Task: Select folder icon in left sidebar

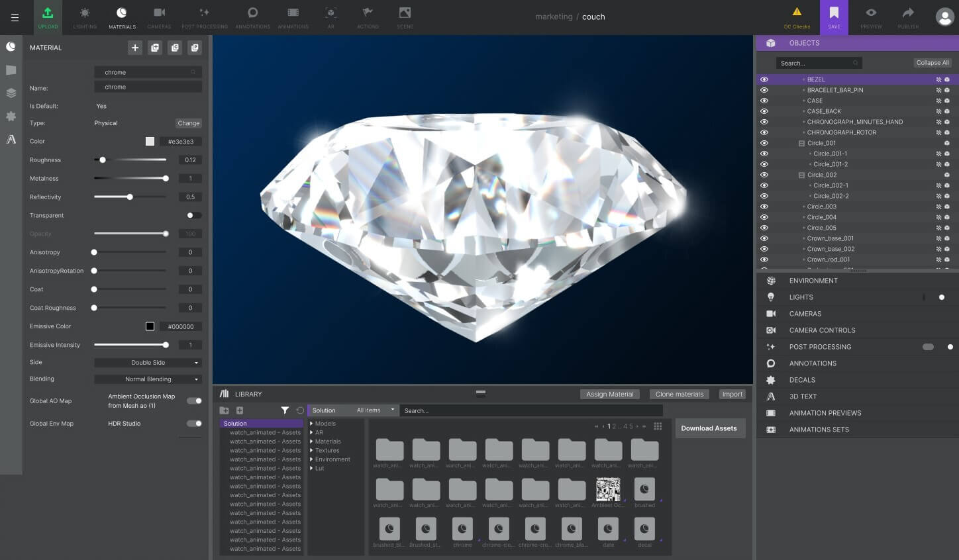Action: pyautogui.click(x=11, y=70)
